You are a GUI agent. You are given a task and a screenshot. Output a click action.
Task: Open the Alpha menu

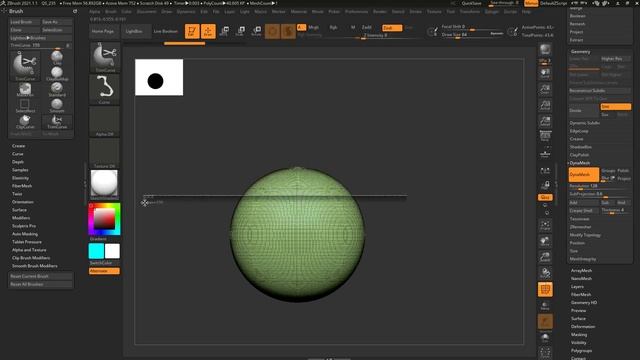pyautogui.click(x=95, y=12)
